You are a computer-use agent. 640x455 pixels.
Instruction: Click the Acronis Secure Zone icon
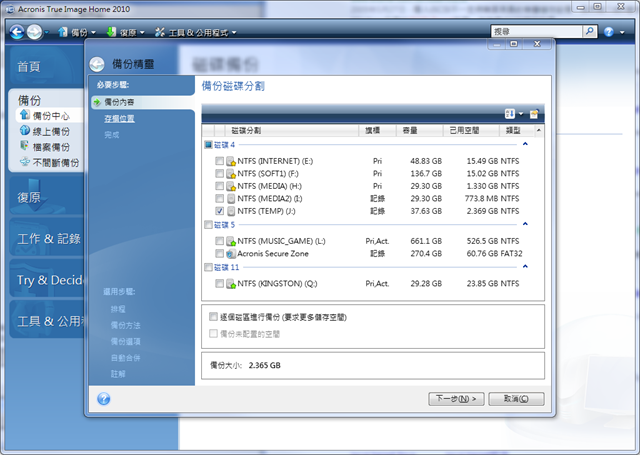point(231,254)
